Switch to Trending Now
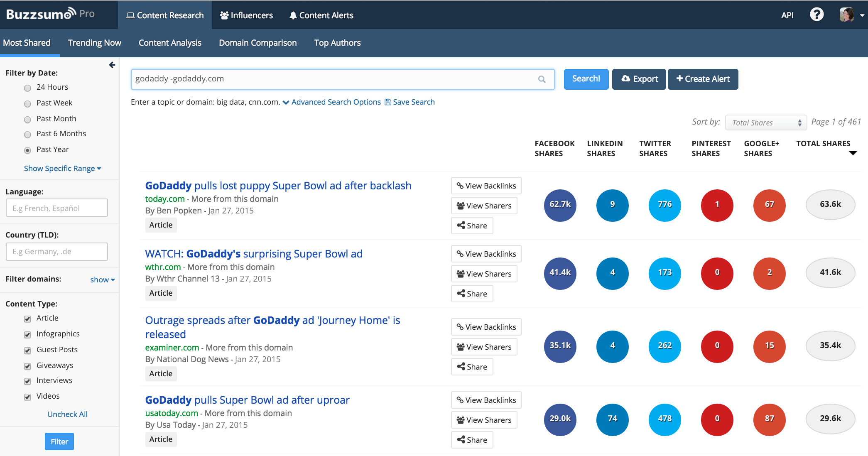Image resolution: width=868 pixels, height=456 pixels. click(x=95, y=43)
